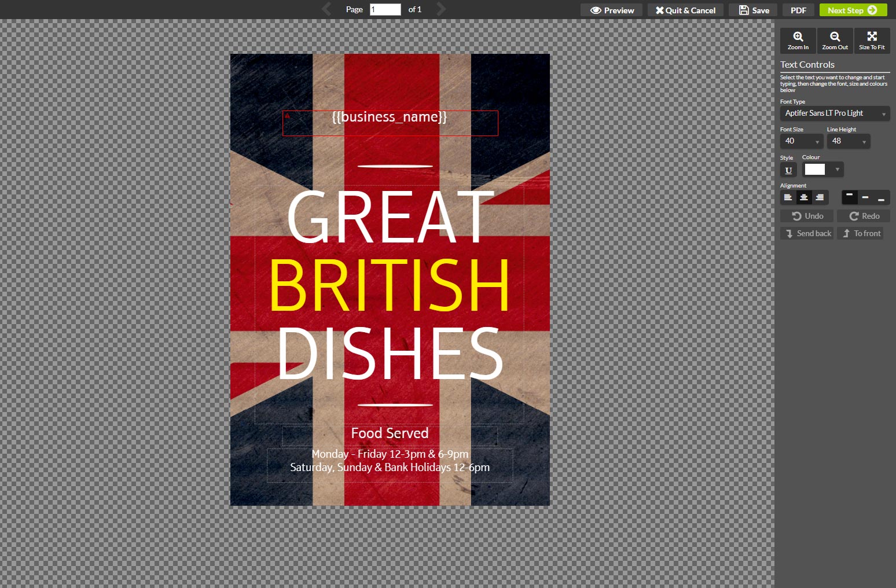Screen dimensions: 896x588
Task: Undo the last change
Action: coord(807,216)
